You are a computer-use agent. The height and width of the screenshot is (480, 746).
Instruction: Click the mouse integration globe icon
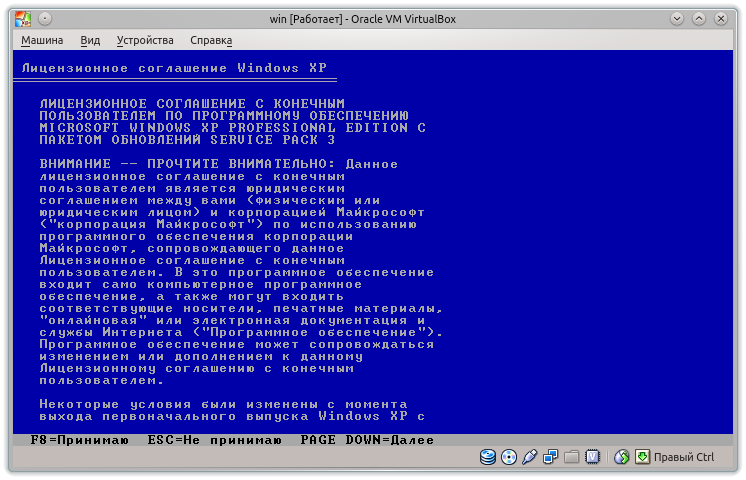(x=621, y=457)
